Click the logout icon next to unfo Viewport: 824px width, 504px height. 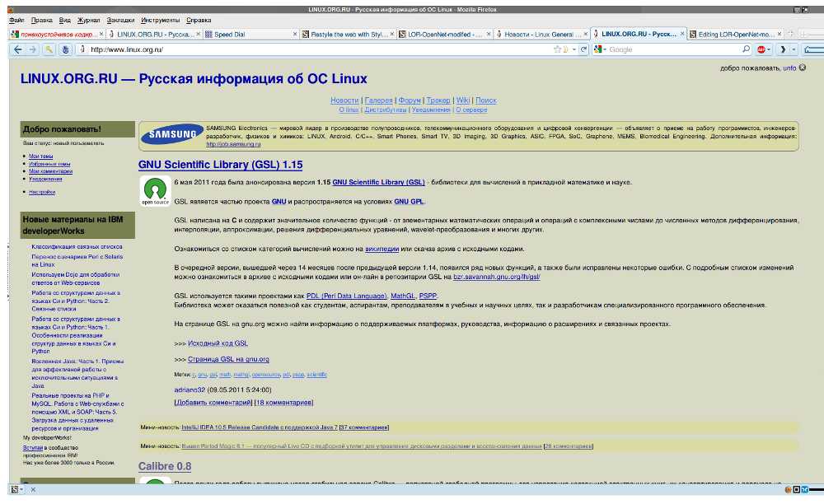pos(803,68)
